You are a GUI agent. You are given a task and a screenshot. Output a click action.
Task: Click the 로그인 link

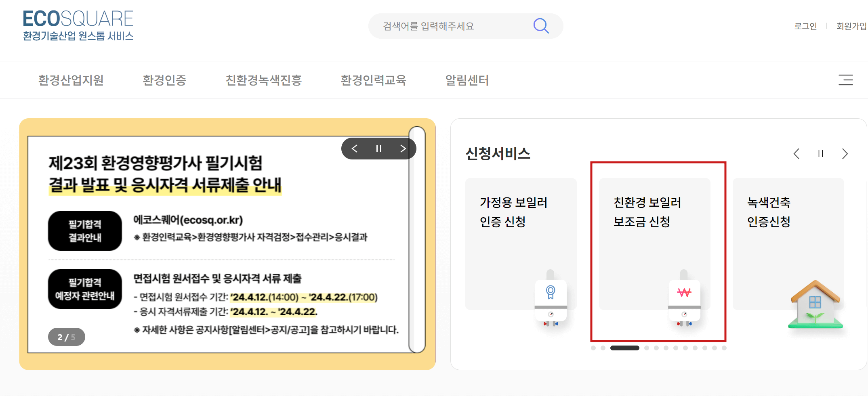pyautogui.click(x=805, y=26)
